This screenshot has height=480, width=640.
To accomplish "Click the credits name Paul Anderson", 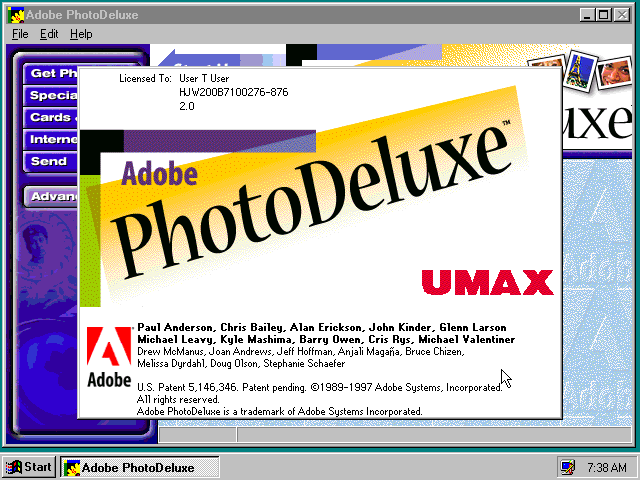I will pos(175,327).
